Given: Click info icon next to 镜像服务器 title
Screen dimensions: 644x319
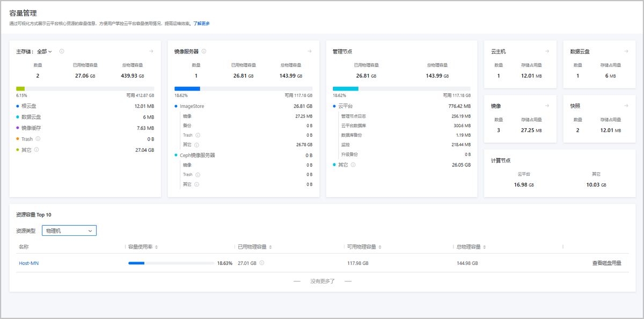Looking at the screenshot, I should click(204, 51).
